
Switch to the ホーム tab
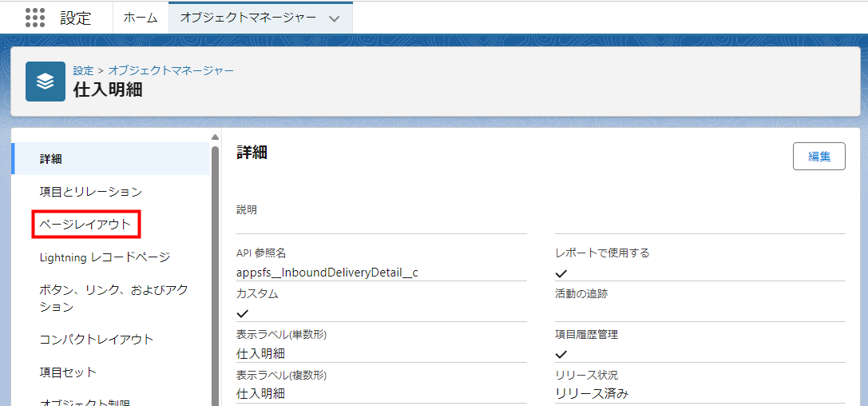(141, 18)
